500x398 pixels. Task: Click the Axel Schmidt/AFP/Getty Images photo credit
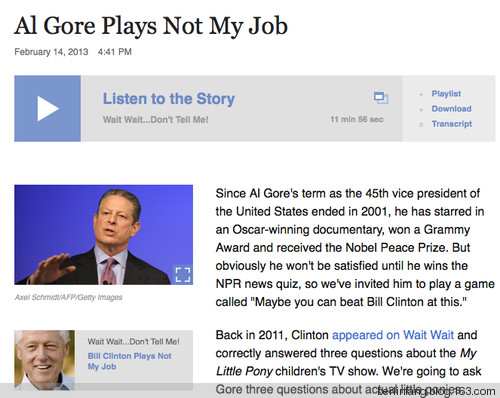(68, 297)
